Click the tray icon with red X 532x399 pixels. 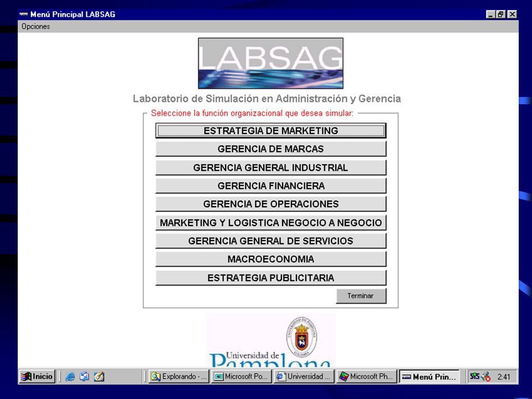(485, 377)
